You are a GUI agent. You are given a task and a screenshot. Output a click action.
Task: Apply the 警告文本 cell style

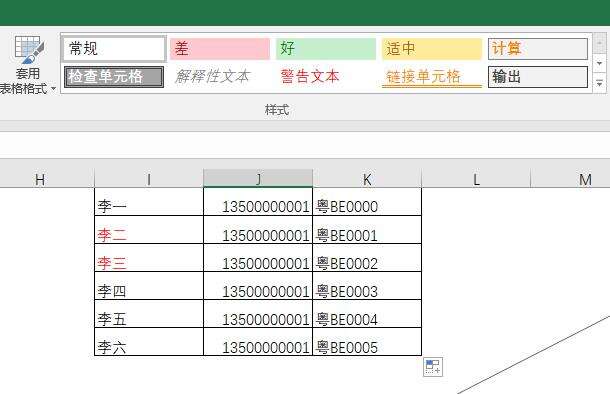pos(326,77)
